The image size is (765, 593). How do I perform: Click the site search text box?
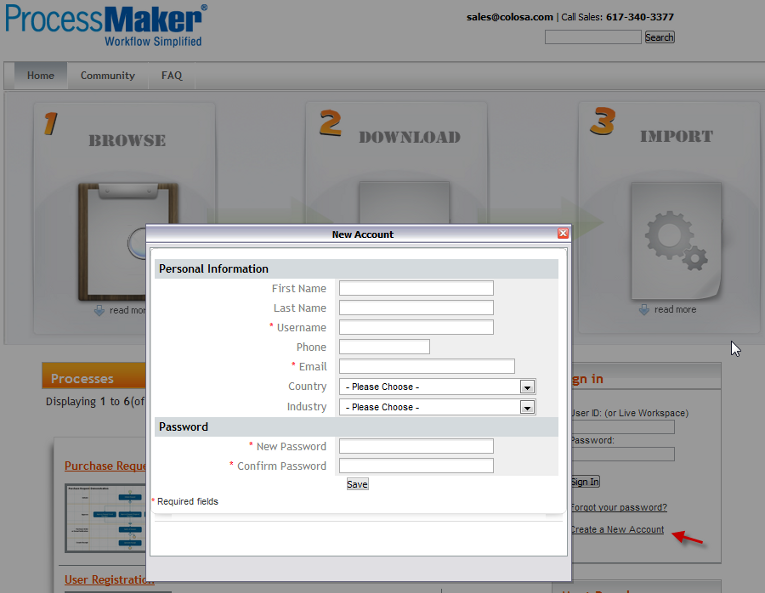pos(593,37)
